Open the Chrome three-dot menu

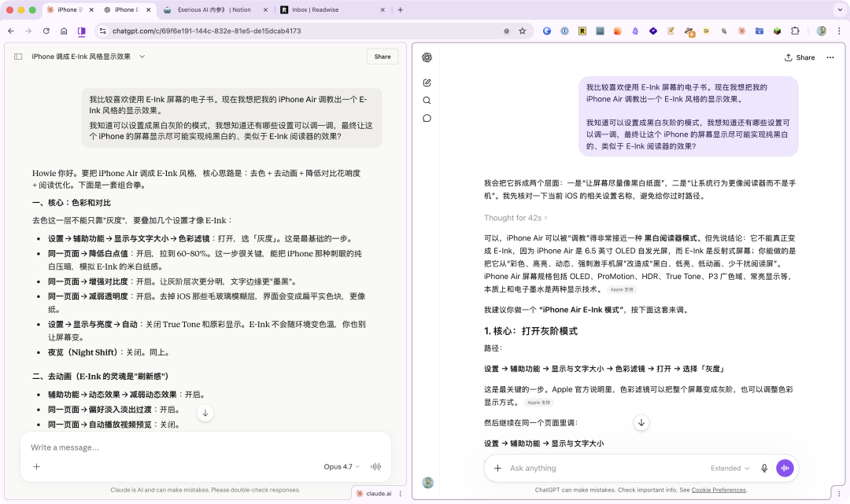(839, 31)
